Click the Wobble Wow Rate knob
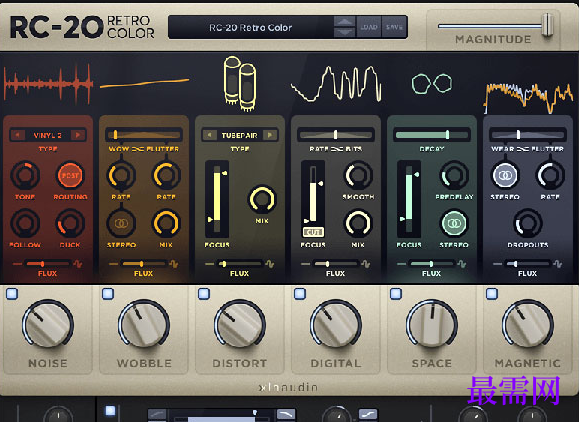Screen dimensions: 579x422 point(121,175)
